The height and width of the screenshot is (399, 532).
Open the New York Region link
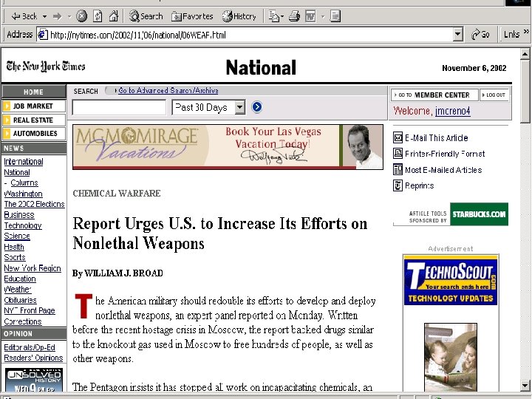pyautogui.click(x=33, y=268)
